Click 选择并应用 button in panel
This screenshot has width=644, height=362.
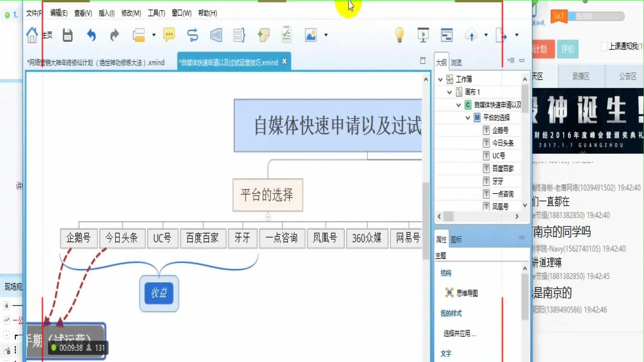coord(459,333)
